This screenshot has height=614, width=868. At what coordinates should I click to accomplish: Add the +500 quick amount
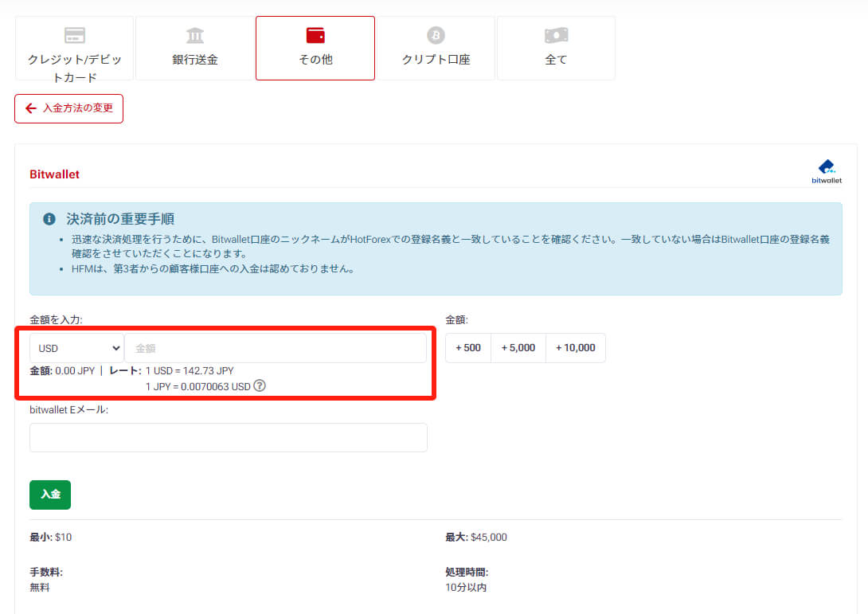(468, 348)
